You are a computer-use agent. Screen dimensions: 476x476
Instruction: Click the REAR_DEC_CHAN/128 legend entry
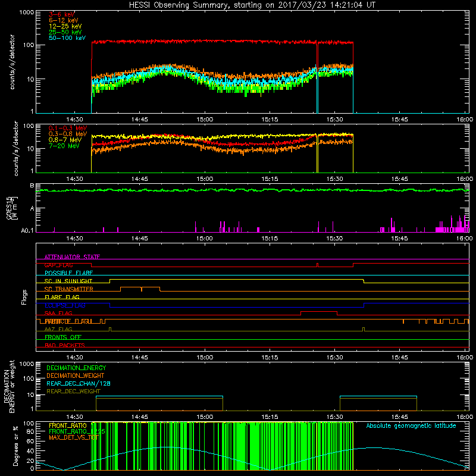79,384
